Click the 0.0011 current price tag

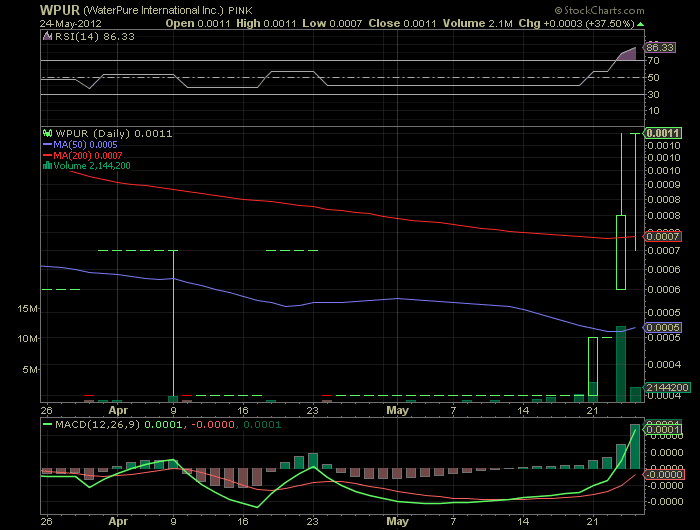(662, 133)
